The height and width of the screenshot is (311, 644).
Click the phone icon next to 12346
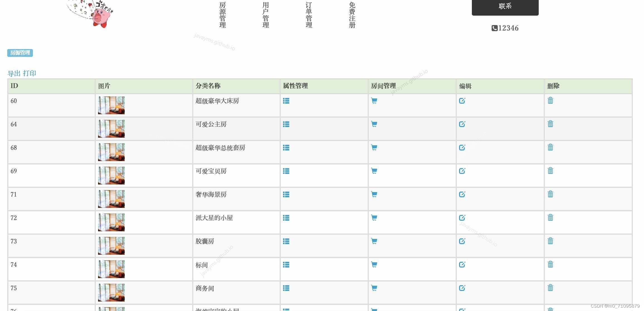point(495,28)
